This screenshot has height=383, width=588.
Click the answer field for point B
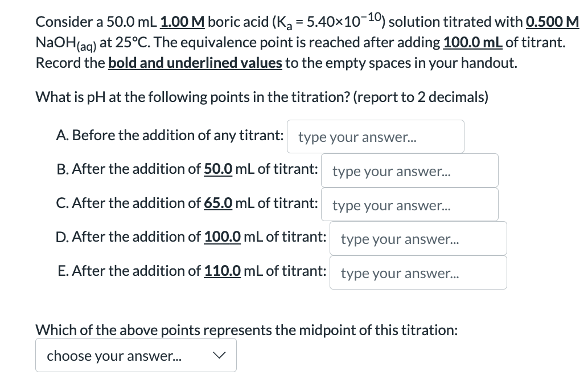(409, 170)
